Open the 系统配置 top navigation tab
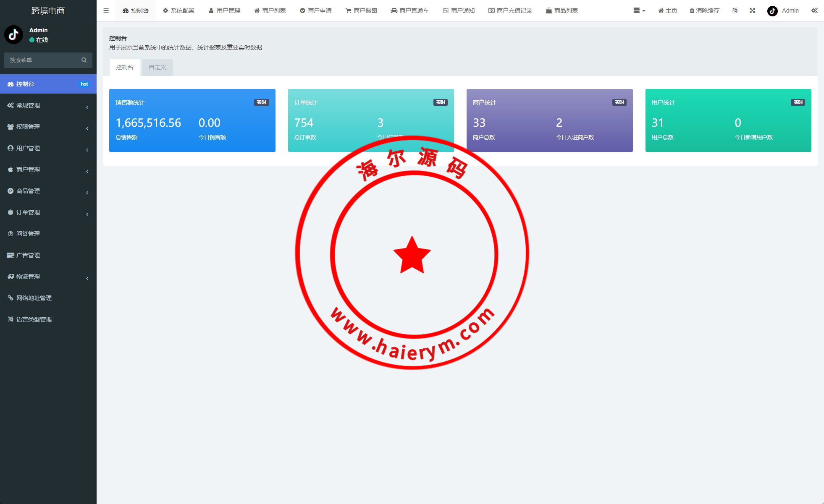Viewport: 824px width, 504px height. (178, 10)
